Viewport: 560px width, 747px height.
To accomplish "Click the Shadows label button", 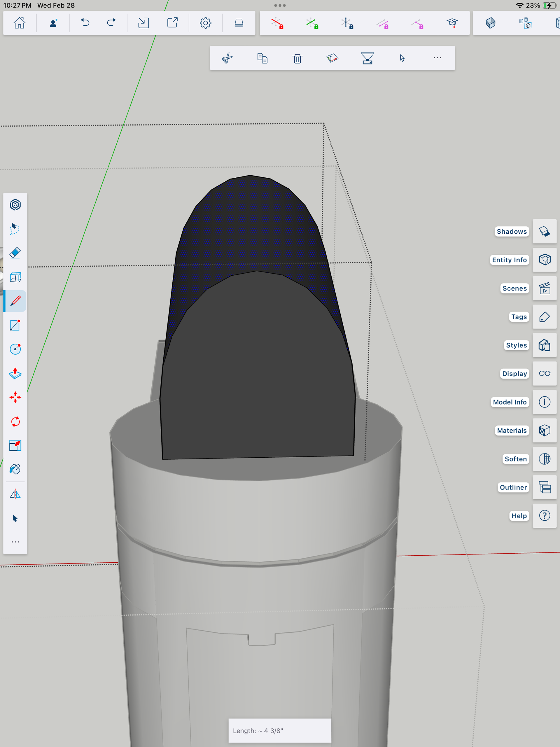I will 511,231.
